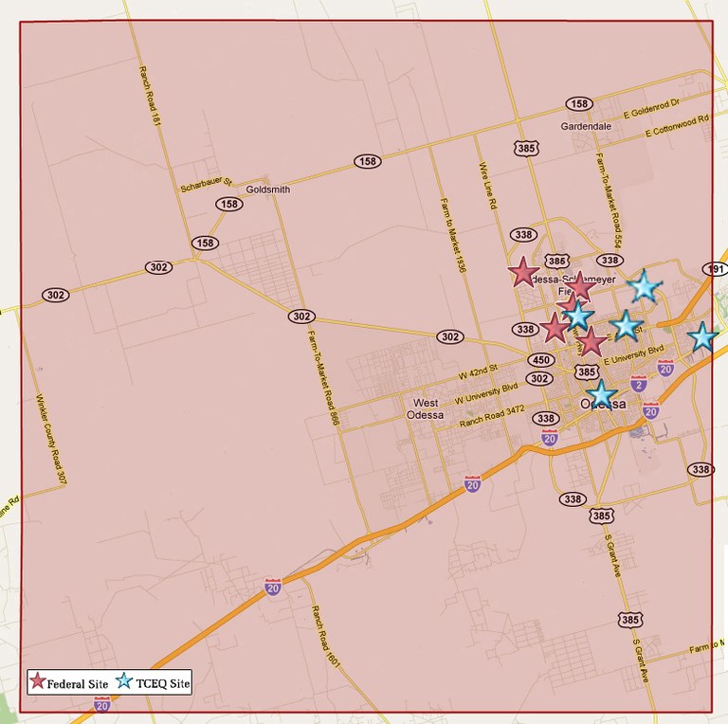Click the 158 shield near Gardendale
The width and height of the screenshot is (728, 724).
click(580, 104)
